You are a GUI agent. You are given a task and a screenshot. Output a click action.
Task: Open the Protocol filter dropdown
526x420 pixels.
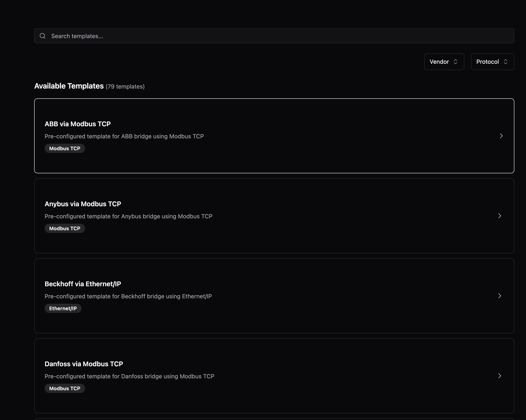tap(492, 62)
